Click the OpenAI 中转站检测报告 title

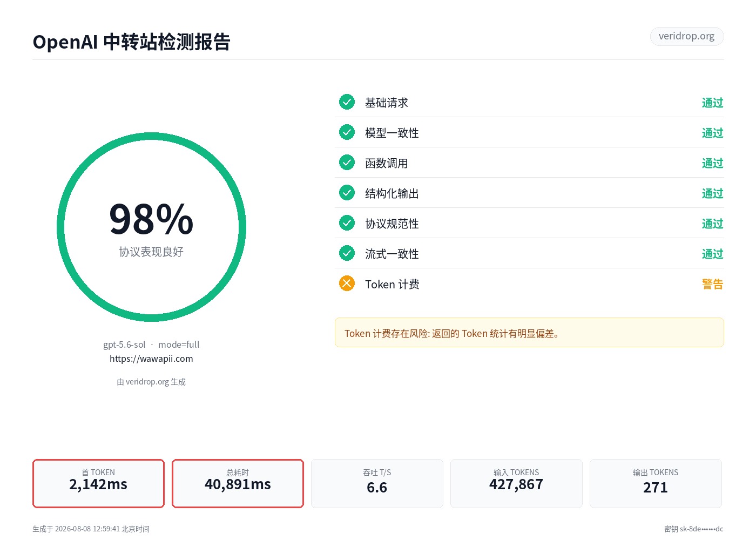click(132, 42)
